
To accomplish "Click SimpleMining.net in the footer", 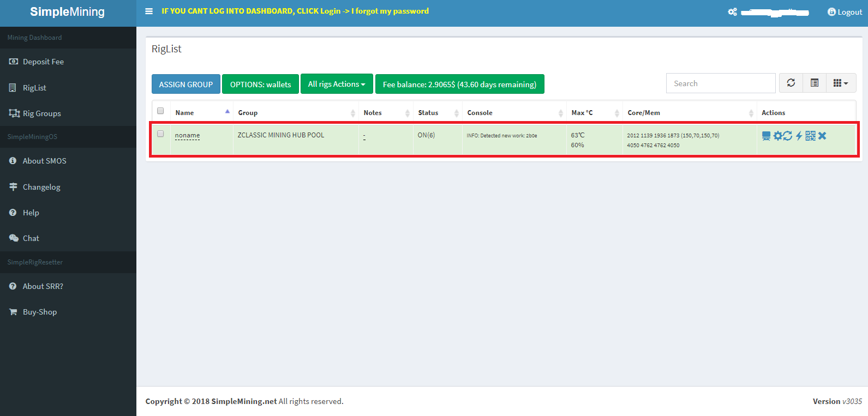I will 244,401.
